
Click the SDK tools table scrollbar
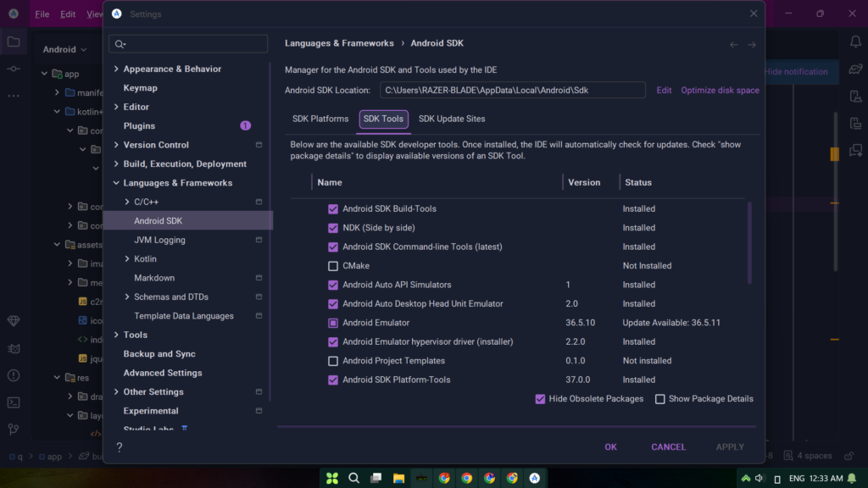[x=749, y=243]
